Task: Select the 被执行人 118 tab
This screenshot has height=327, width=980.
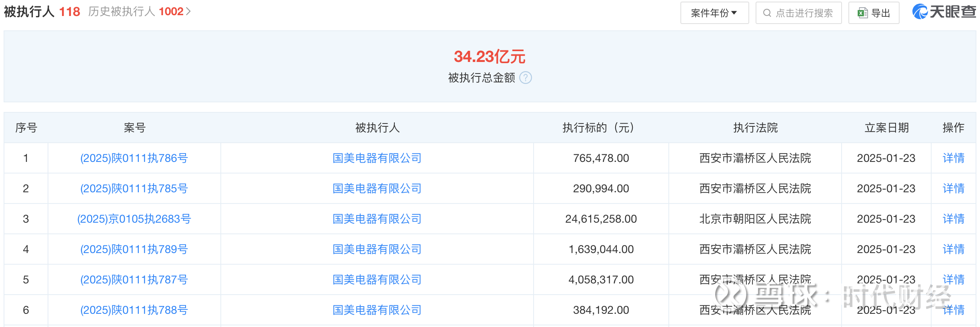Action: pos(42,12)
